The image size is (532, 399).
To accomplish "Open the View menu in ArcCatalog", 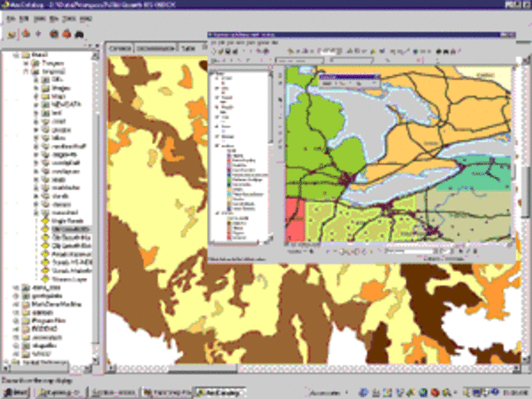I will (x=39, y=18).
